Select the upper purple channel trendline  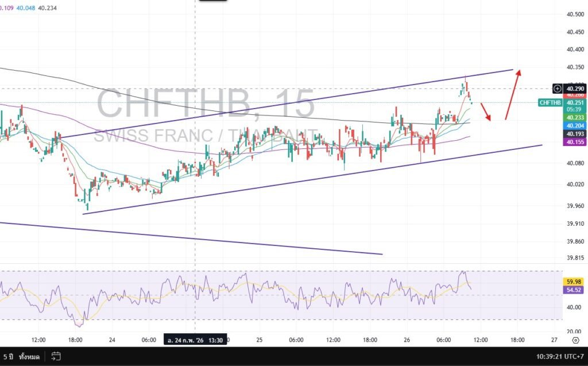pyautogui.click(x=287, y=105)
